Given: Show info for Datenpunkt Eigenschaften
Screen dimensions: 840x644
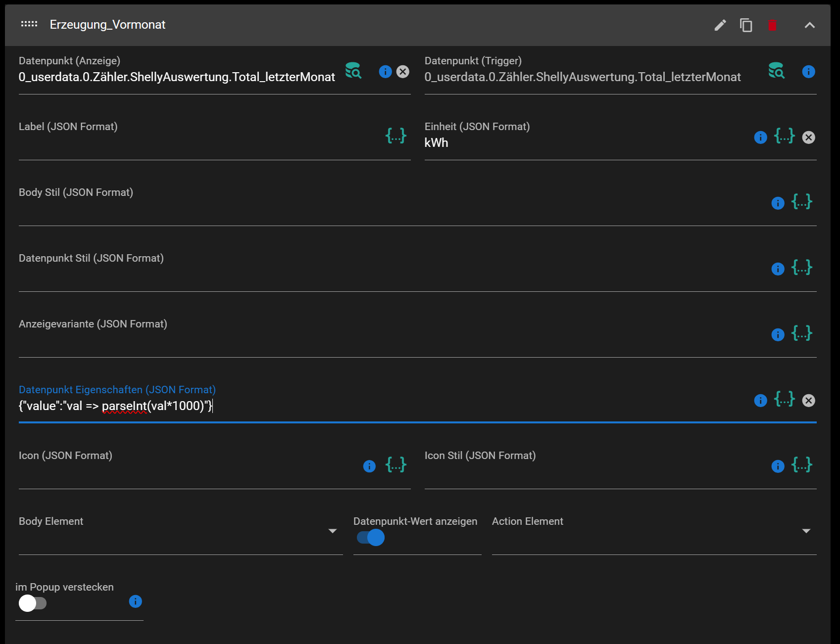Looking at the screenshot, I should click(760, 401).
